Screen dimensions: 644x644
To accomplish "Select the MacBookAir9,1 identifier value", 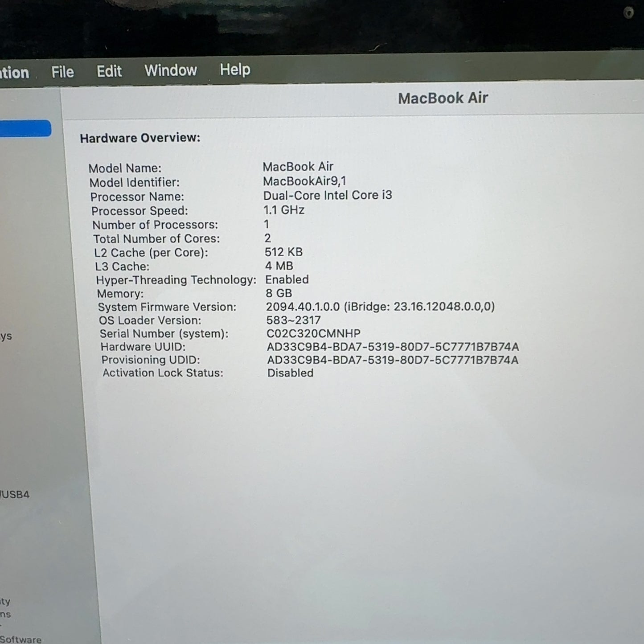I will point(304,181).
